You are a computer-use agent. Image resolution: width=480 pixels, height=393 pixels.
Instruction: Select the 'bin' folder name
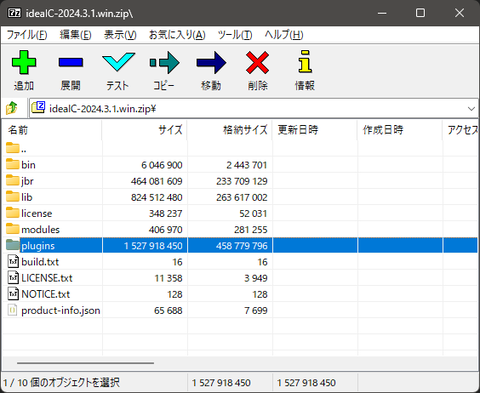(x=28, y=165)
